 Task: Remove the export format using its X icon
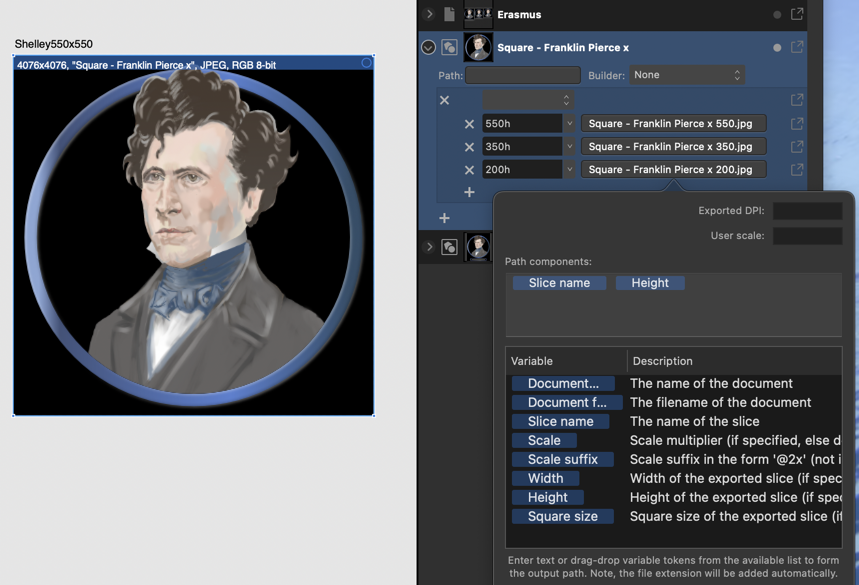[444, 100]
